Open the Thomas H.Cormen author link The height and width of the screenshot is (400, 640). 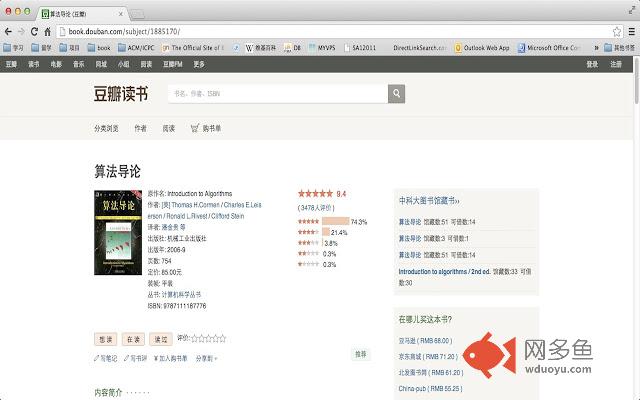[x=195, y=205]
